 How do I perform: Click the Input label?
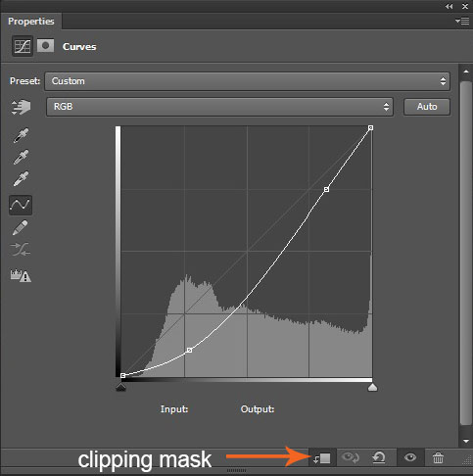click(174, 409)
